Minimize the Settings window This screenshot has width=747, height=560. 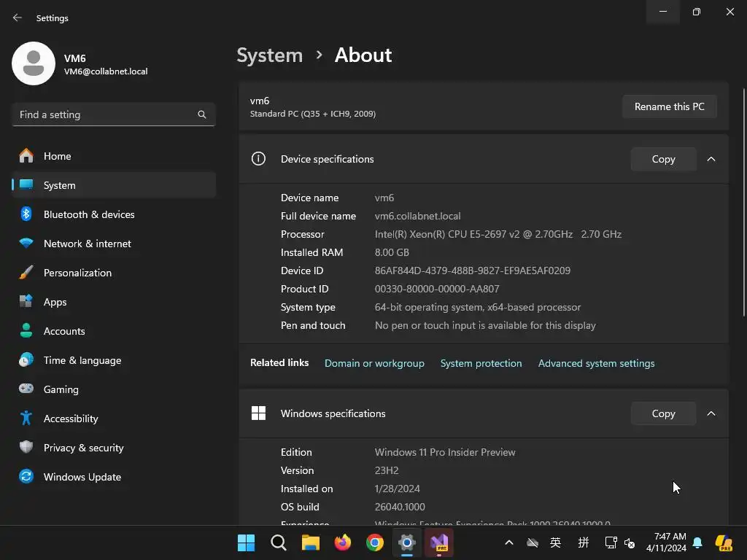click(662, 12)
